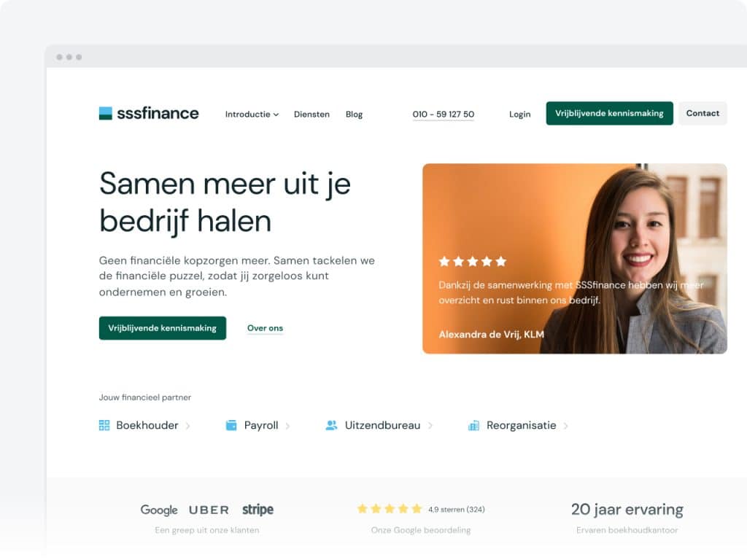
Task: Open the Diensten menu item
Action: tap(311, 114)
